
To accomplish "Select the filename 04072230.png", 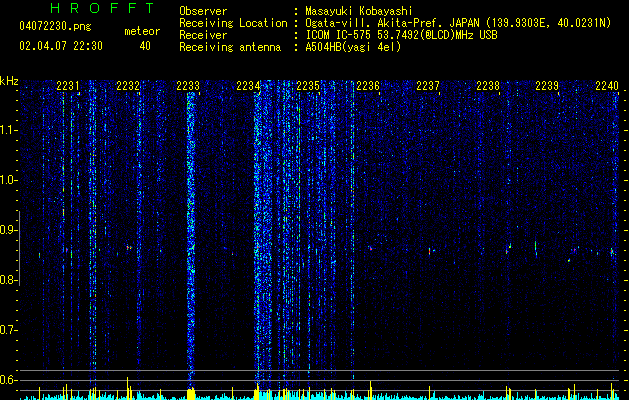I will (55, 27).
